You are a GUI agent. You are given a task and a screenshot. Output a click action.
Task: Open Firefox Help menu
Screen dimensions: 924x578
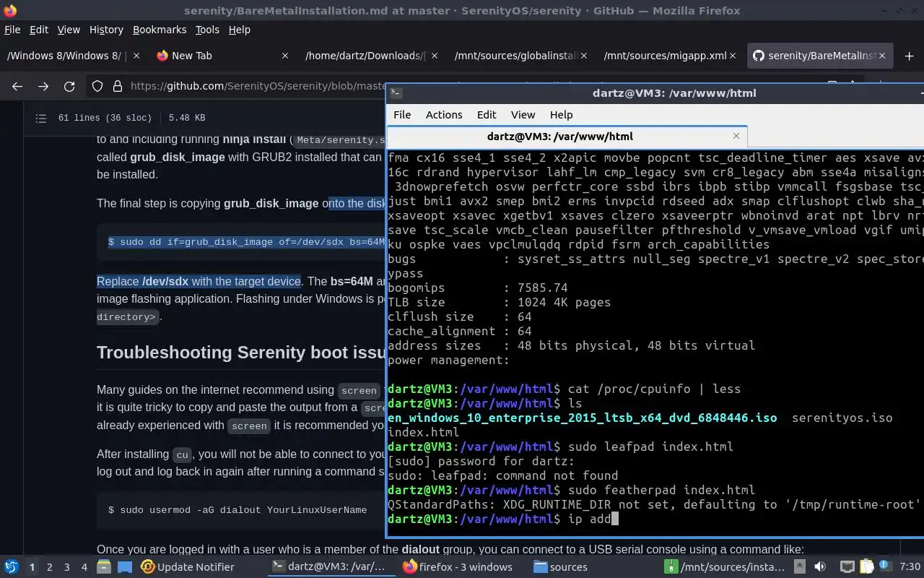(239, 30)
